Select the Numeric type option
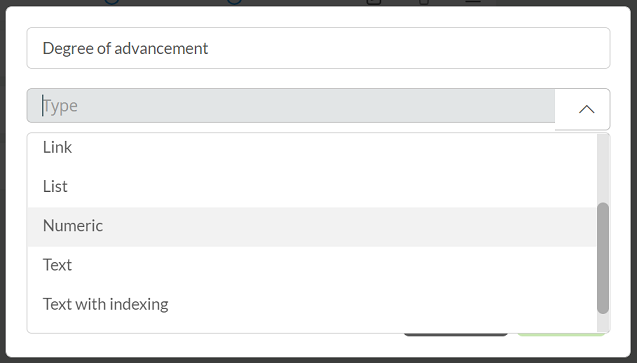The width and height of the screenshot is (637, 363). [312, 227]
